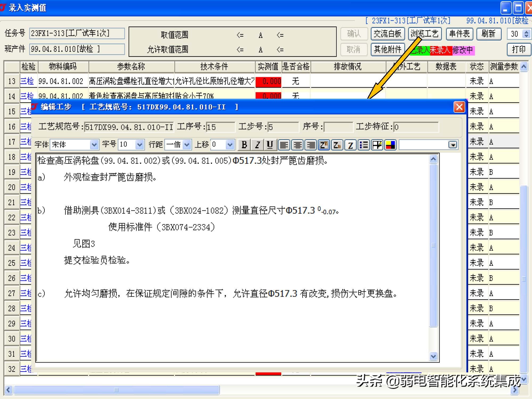Click the insert table icon

click(377, 145)
